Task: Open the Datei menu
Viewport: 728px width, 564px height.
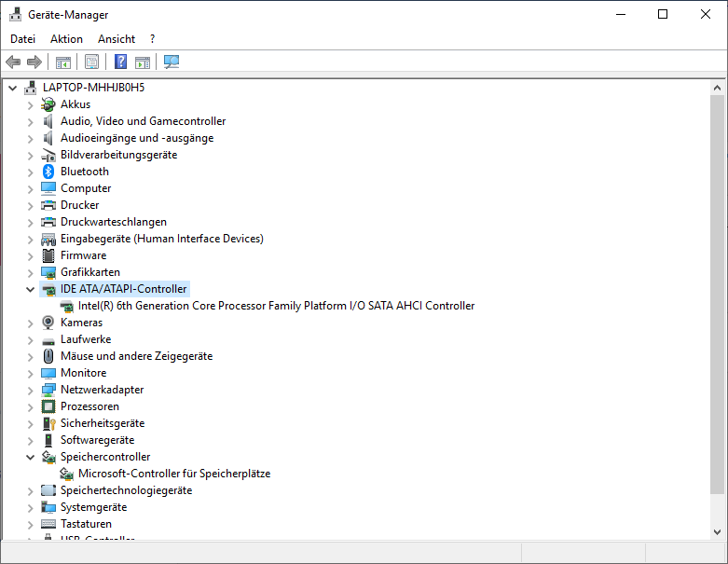Action: [x=22, y=39]
